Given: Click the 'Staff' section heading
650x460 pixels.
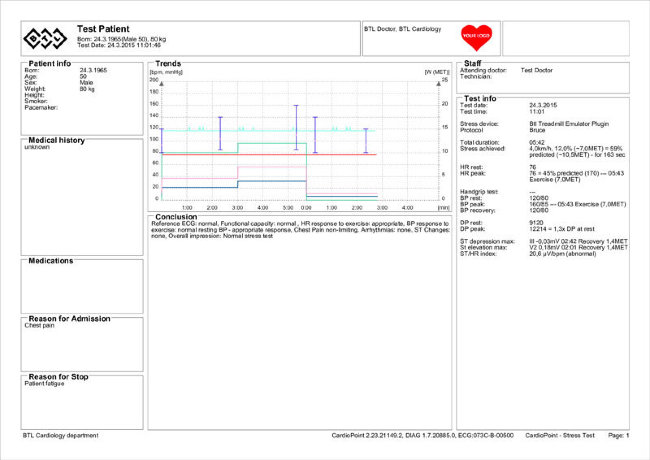Looking at the screenshot, I should coord(472,63).
